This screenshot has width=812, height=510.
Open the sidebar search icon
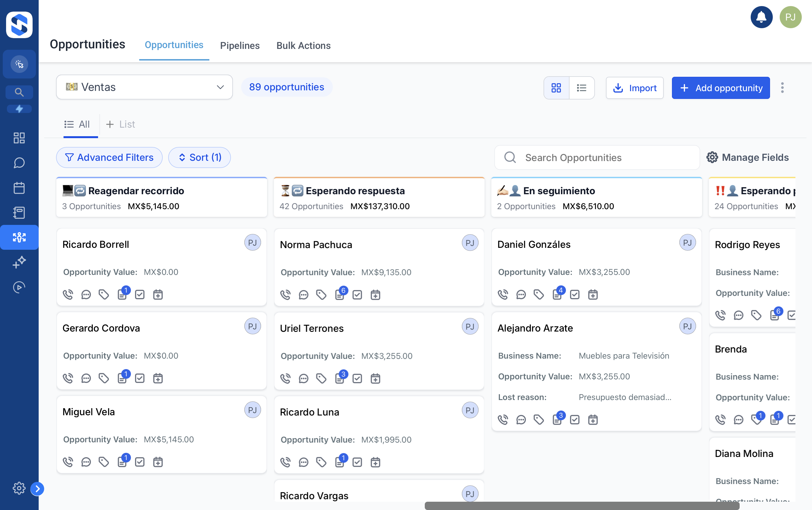(x=19, y=92)
